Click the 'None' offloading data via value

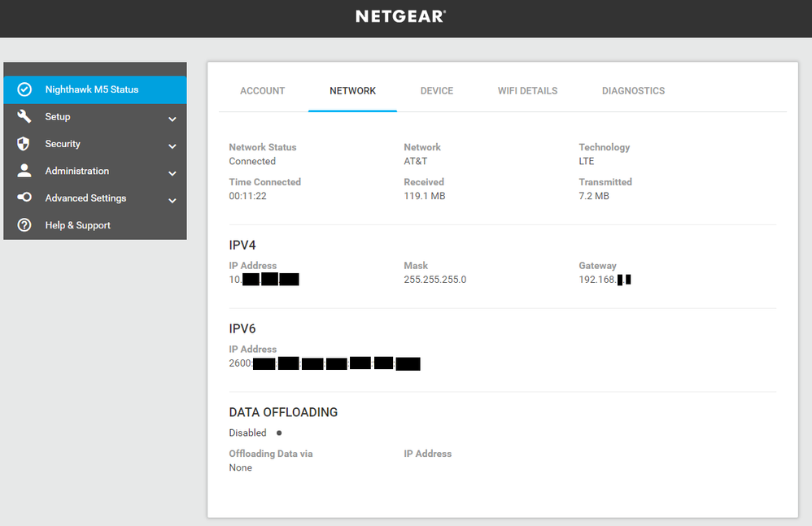(x=240, y=467)
